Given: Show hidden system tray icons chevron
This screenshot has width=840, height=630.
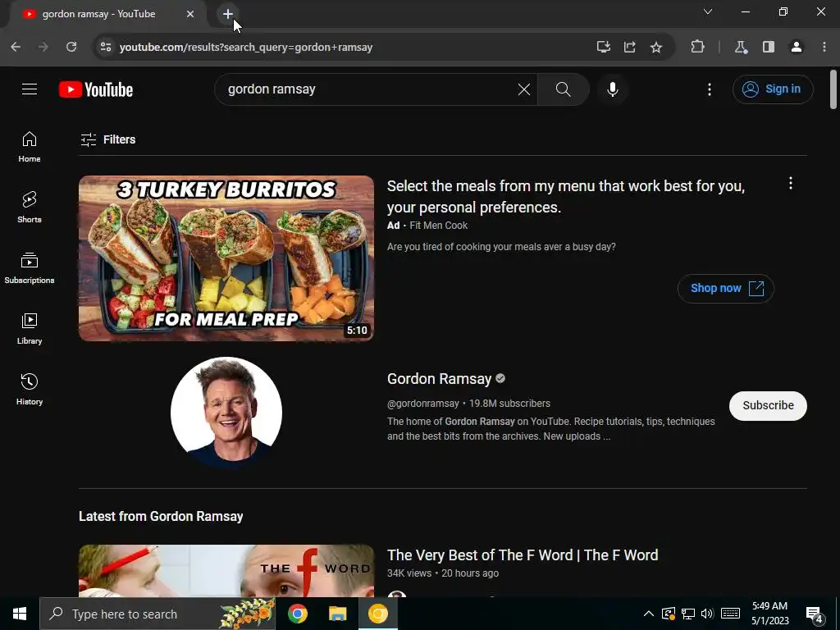Looking at the screenshot, I should tap(648, 614).
